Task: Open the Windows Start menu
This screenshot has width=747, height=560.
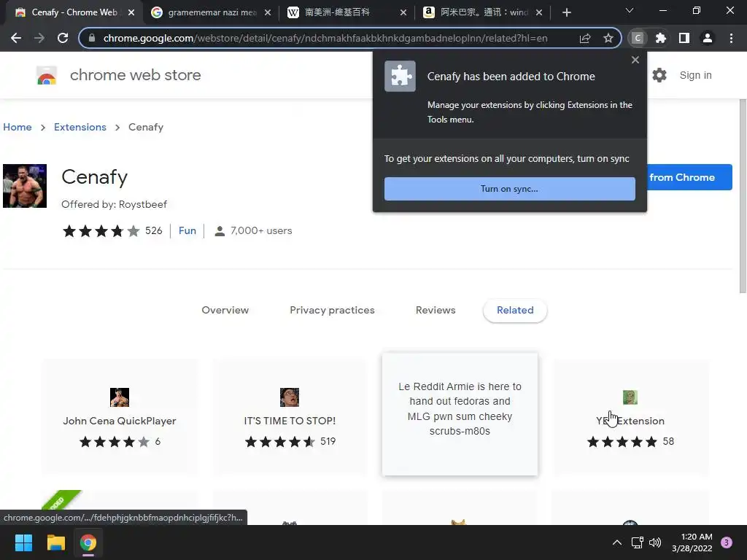Action: [x=23, y=542]
